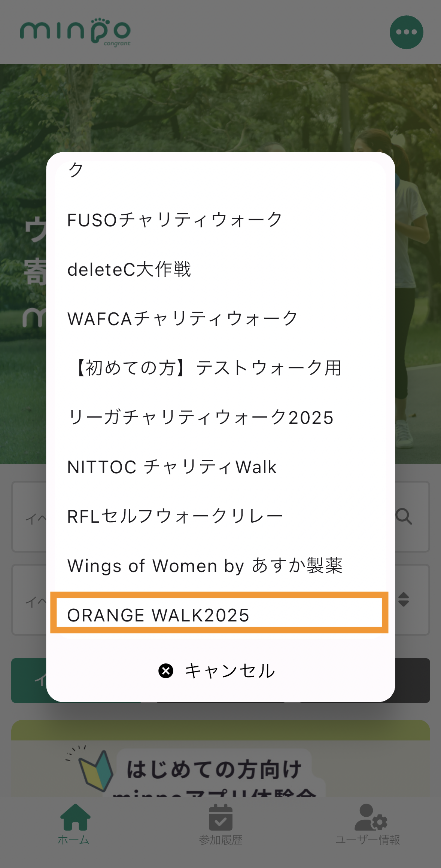This screenshot has width=441, height=868.
Task: Select リーガチャリティウォーク2025
Action: point(200,418)
